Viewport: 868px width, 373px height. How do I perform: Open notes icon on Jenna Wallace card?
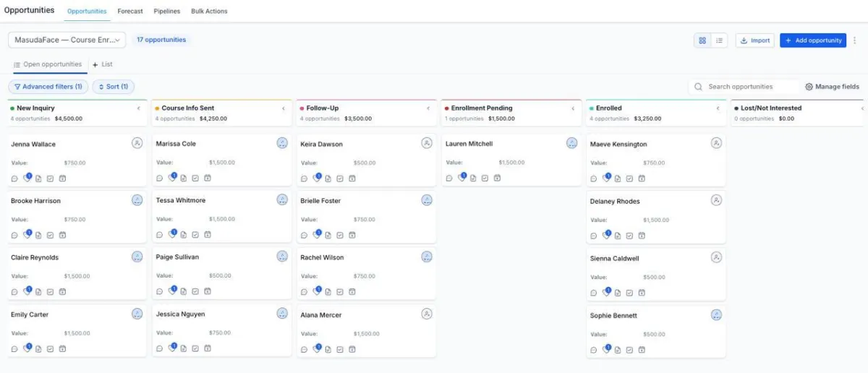pyautogui.click(x=38, y=179)
